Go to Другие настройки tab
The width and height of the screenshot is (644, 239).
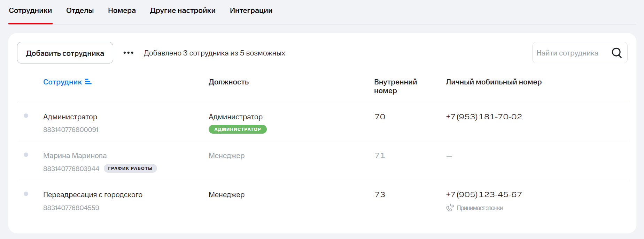click(x=183, y=10)
